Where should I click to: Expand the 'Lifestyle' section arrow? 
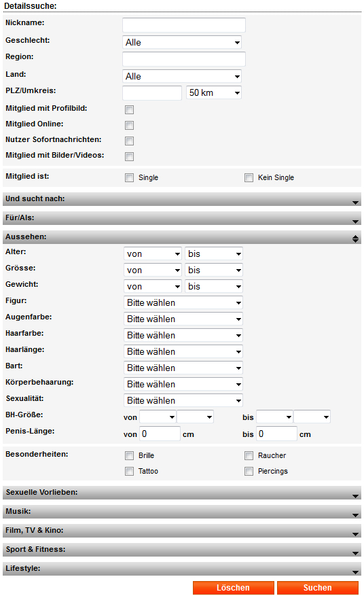(355, 572)
